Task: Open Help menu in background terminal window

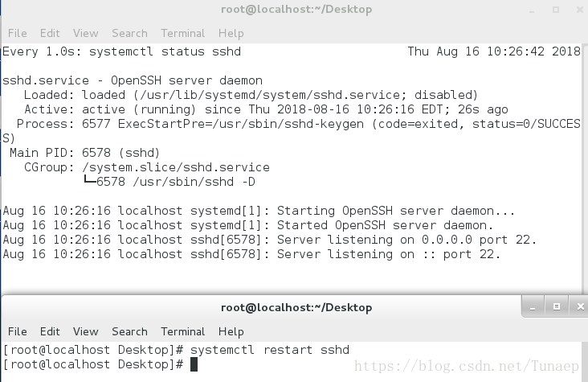Action: (231, 34)
